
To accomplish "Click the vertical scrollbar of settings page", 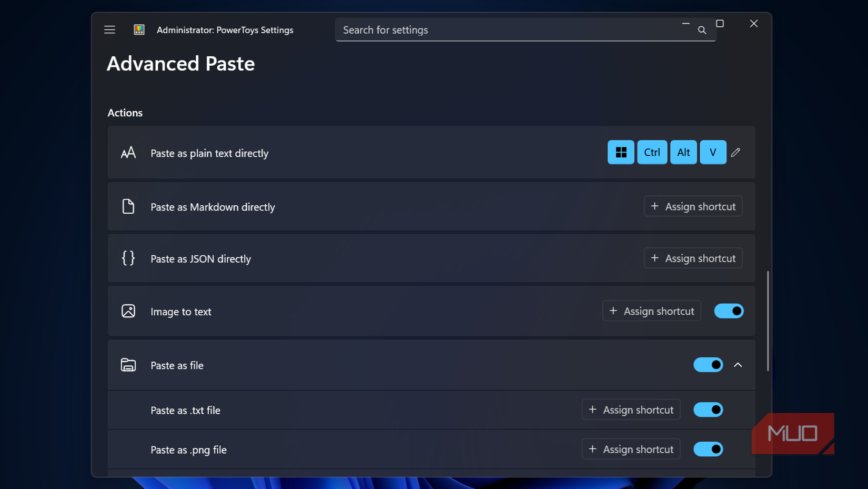I will pos(768,321).
